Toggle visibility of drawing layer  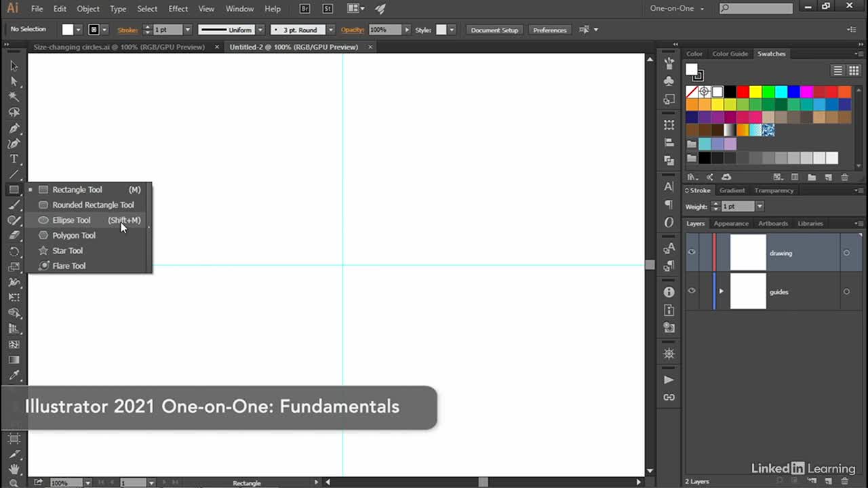click(692, 252)
